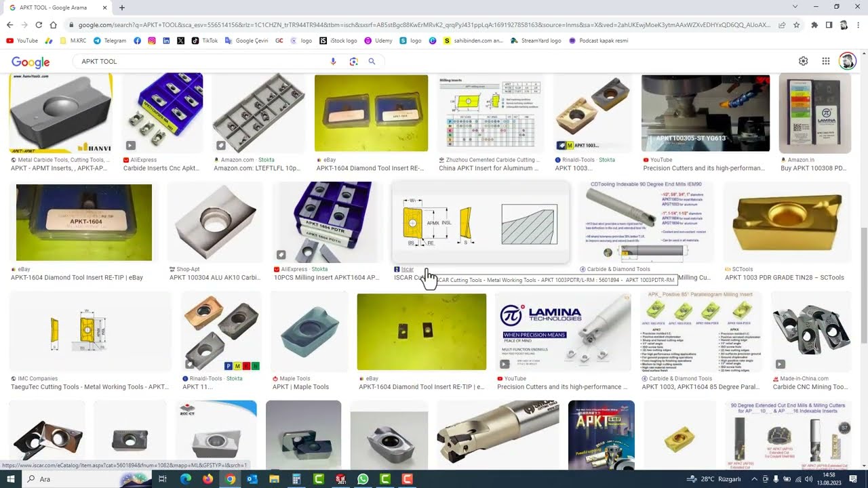868x488 pixels.
Task: Open the StreamYard logo bookmark
Action: tap(536, 41)
